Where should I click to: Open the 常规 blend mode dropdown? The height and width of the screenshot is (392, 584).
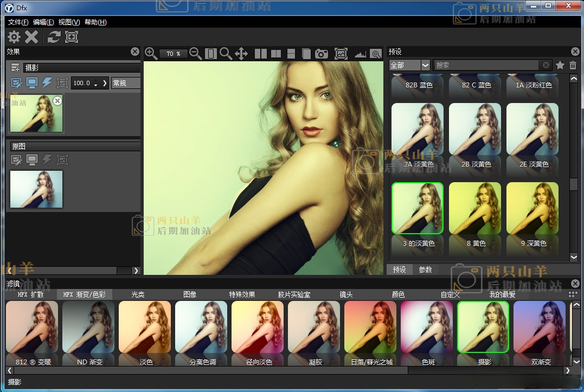point(125,83)
